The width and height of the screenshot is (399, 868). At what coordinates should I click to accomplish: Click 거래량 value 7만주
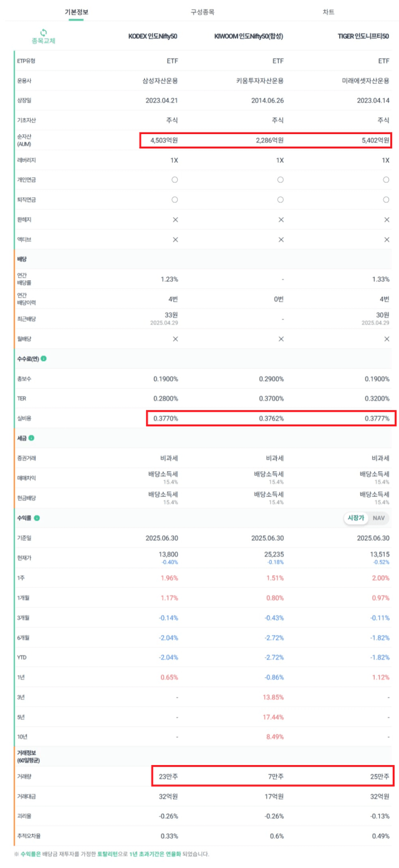pos(277,777)
